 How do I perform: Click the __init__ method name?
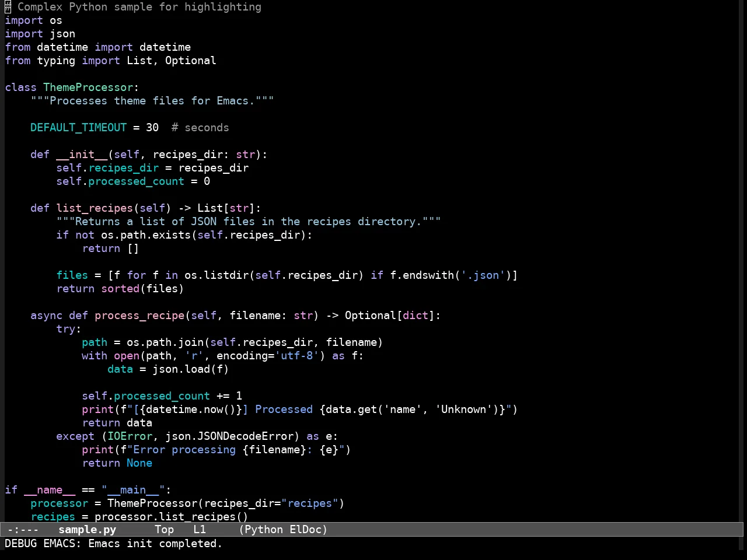pos(82,155)
